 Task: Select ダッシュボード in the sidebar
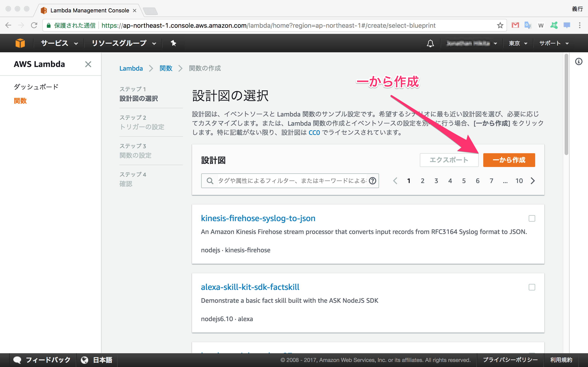coord(36,87)
